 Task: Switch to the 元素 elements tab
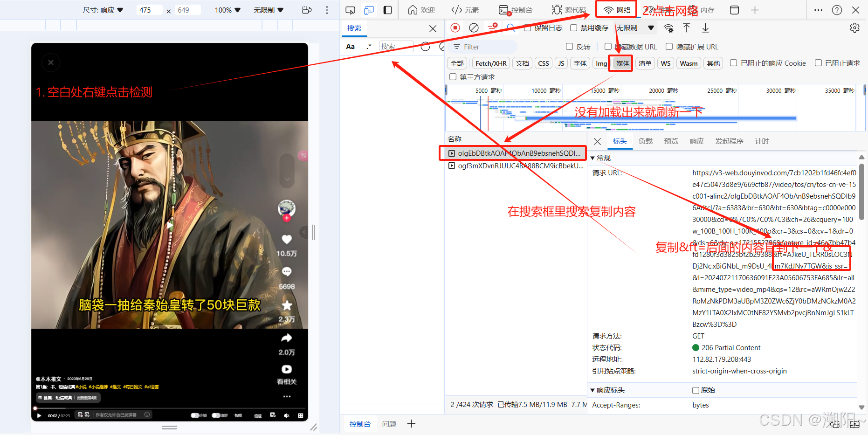coord(465,10)
